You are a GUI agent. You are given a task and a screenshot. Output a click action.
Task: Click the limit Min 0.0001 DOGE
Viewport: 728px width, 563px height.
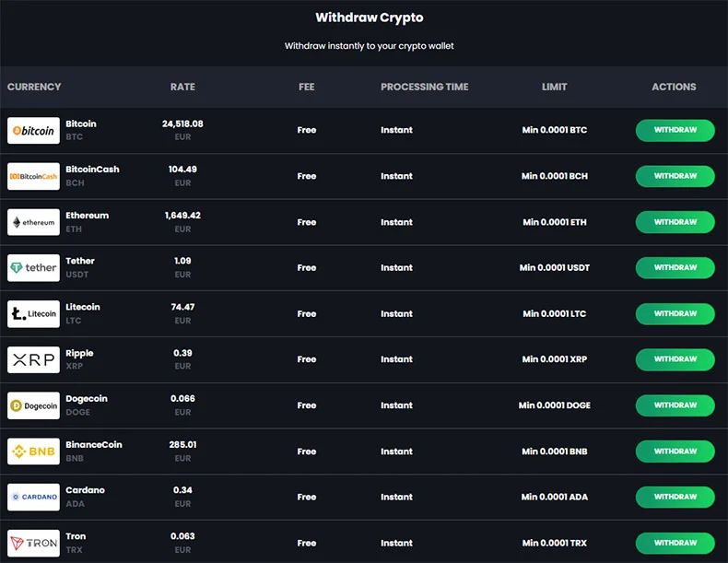click(x=555, y=405)
